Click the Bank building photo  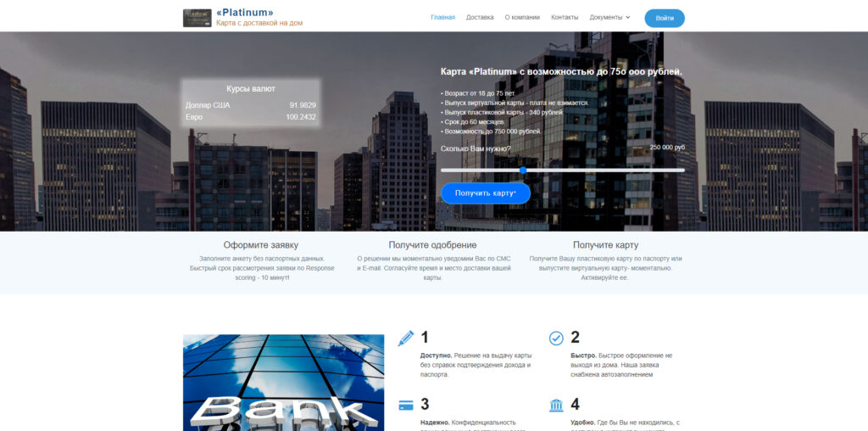coord(283,383)
